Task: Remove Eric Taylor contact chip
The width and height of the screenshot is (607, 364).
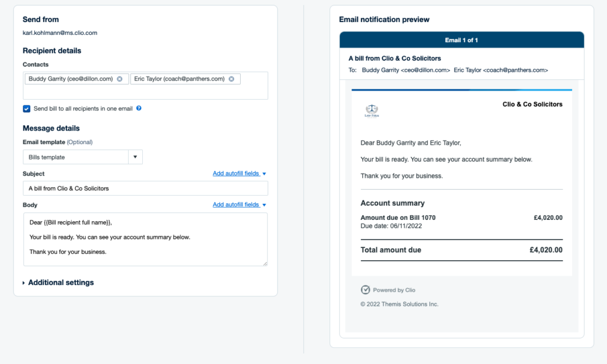Action: [x=231, y=79]
